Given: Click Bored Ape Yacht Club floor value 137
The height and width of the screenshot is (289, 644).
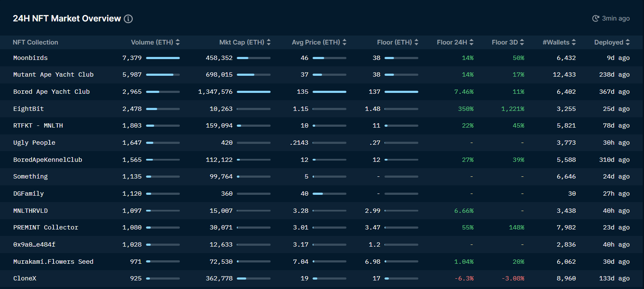Looking at the screenshot, I should pyautogui.click(x=375, y=92).
